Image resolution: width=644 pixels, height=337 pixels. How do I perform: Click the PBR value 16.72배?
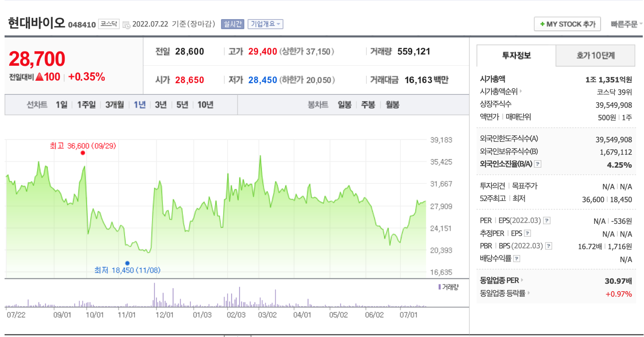coord(590,247)
